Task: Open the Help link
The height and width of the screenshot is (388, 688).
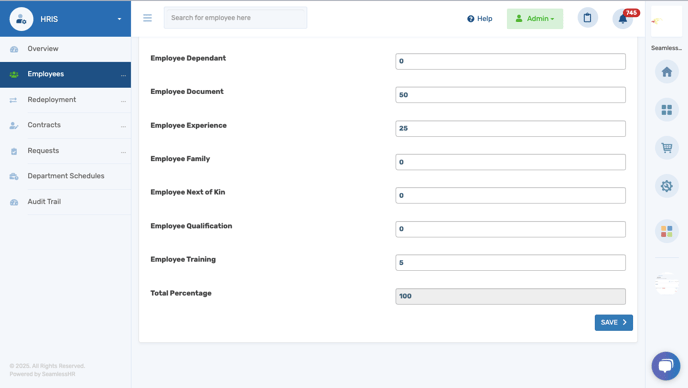Action: pos(480,19)
